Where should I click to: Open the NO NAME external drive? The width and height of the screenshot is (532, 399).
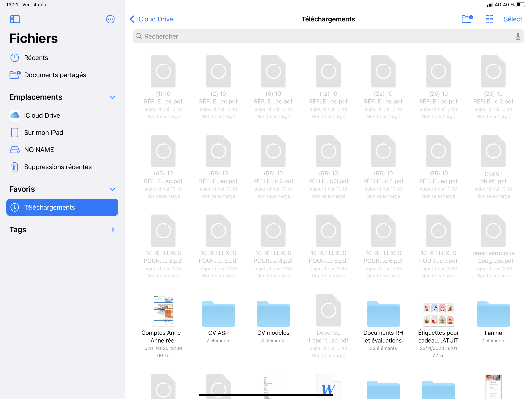39,150
